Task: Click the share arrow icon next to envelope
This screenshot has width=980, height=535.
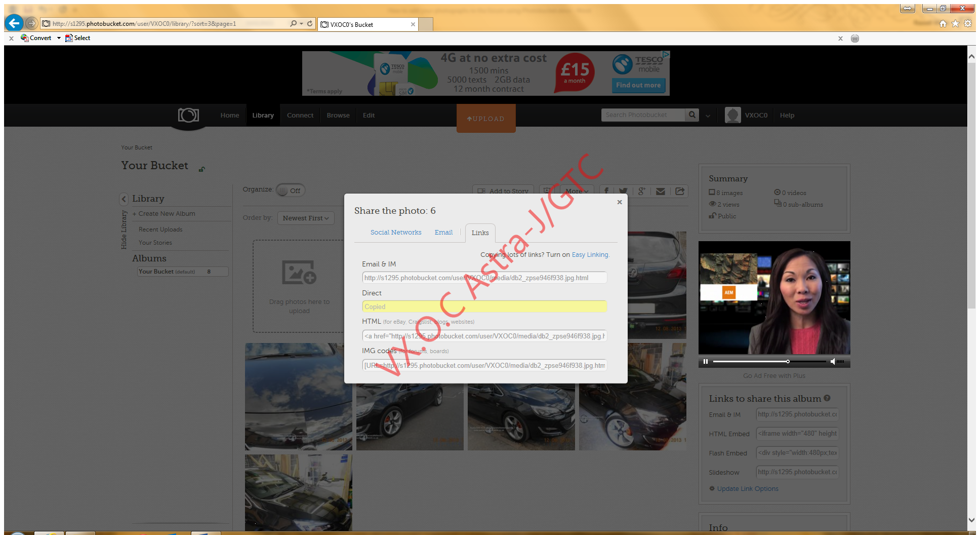Action: tap(679, 191)
